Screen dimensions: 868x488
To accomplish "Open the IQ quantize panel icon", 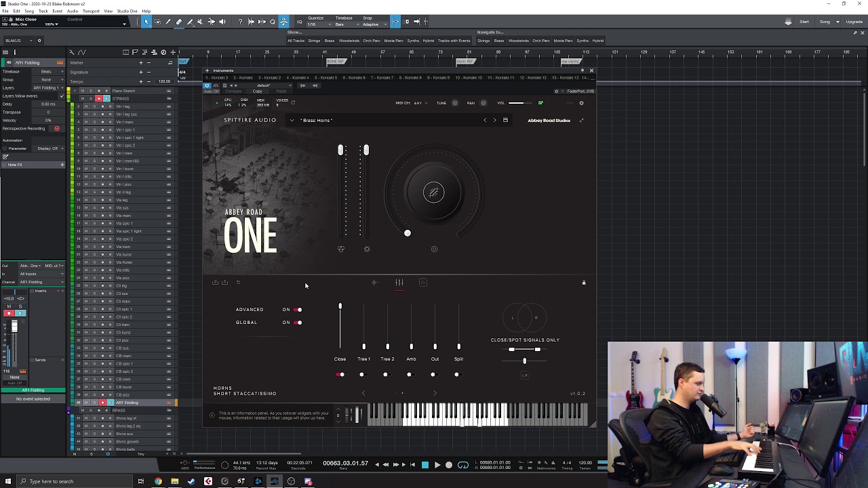I will click(x=299, y=22).
